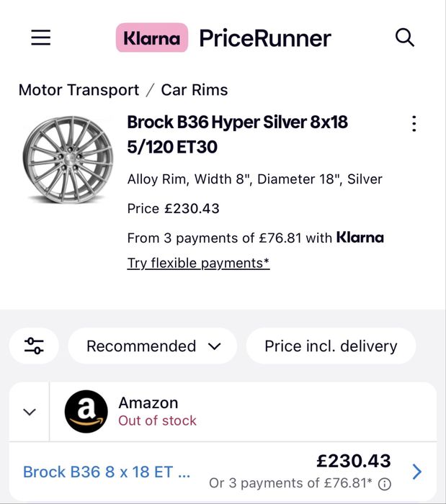Expand the Amazon merchant row chevron

pyautogui.click(x=30, y=412)
